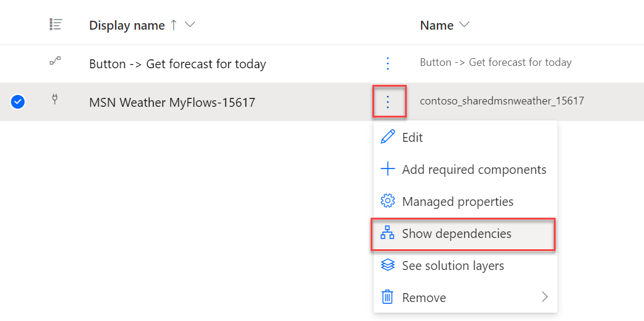Open more options for MSN Weather MyFlows-15617
644x321 pixels.
tap(388, 101)
